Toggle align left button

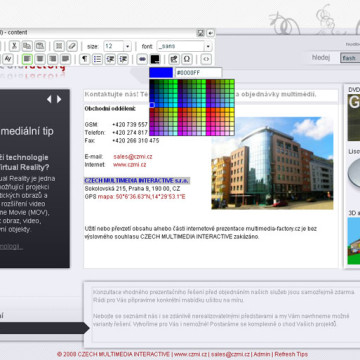27,59
